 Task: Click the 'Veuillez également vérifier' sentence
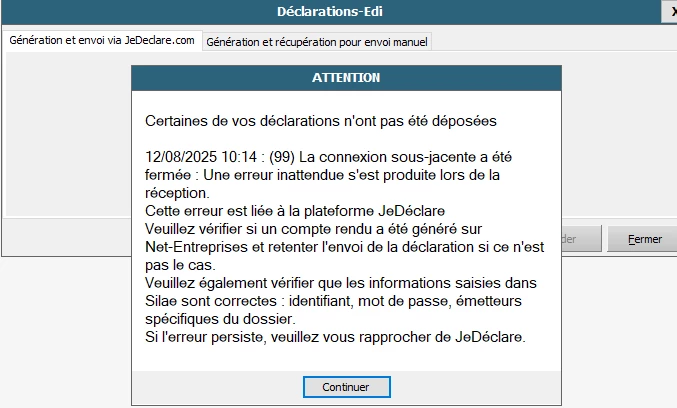[x=340, y=283]
